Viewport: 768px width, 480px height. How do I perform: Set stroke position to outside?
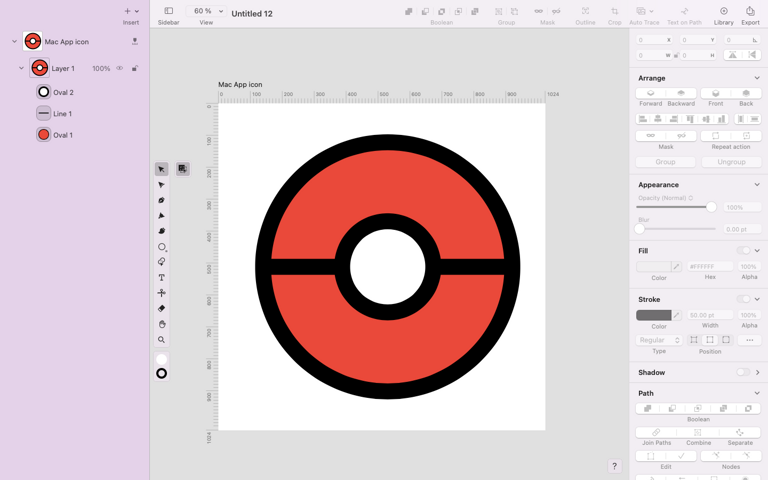[726, 339]
